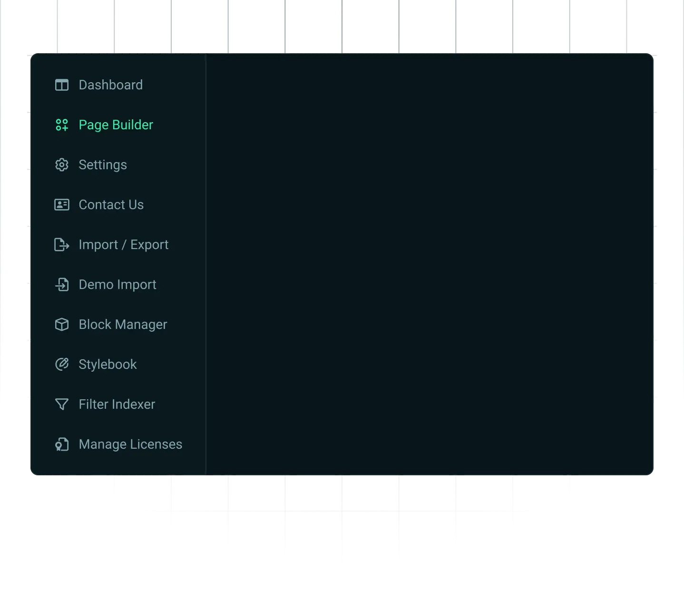Open the Manage Licenses label
The image size is (684, 616).
point(130,444)
